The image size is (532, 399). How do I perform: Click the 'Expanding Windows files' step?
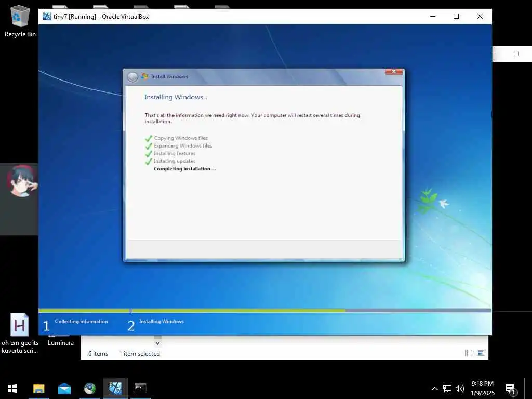(183, 145)
